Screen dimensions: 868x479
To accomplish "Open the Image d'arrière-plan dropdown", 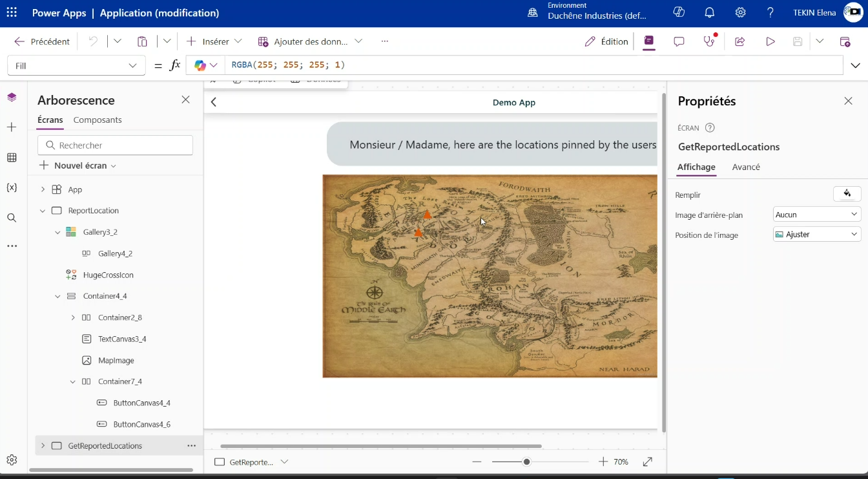I will pos(816,214).
